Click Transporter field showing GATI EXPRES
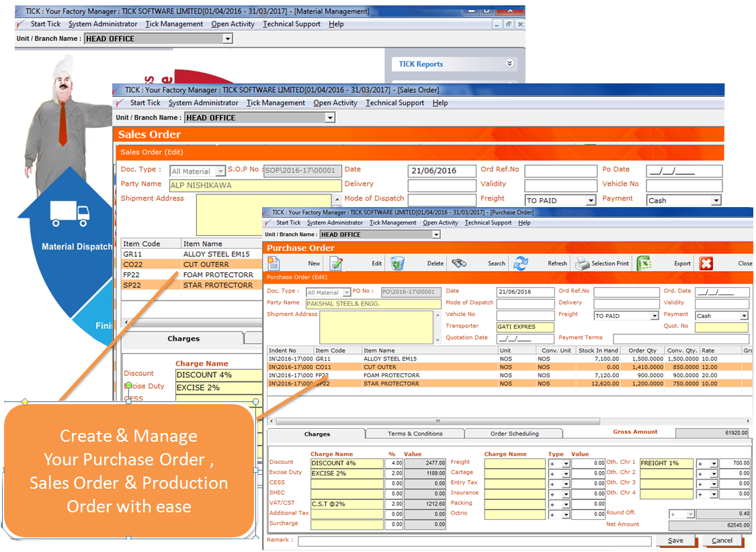 pyautogui.click(x=526, y=327)
